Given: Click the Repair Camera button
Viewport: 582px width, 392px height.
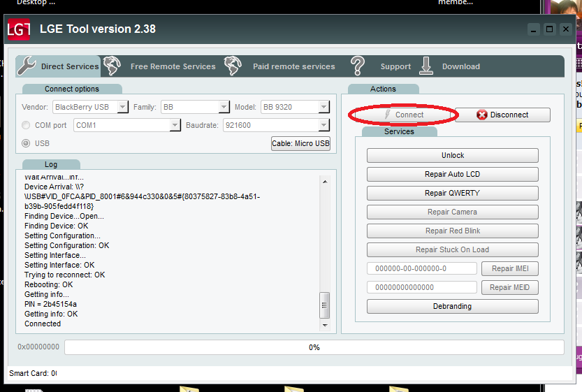Looking at the screenshot, I should 453,212.
